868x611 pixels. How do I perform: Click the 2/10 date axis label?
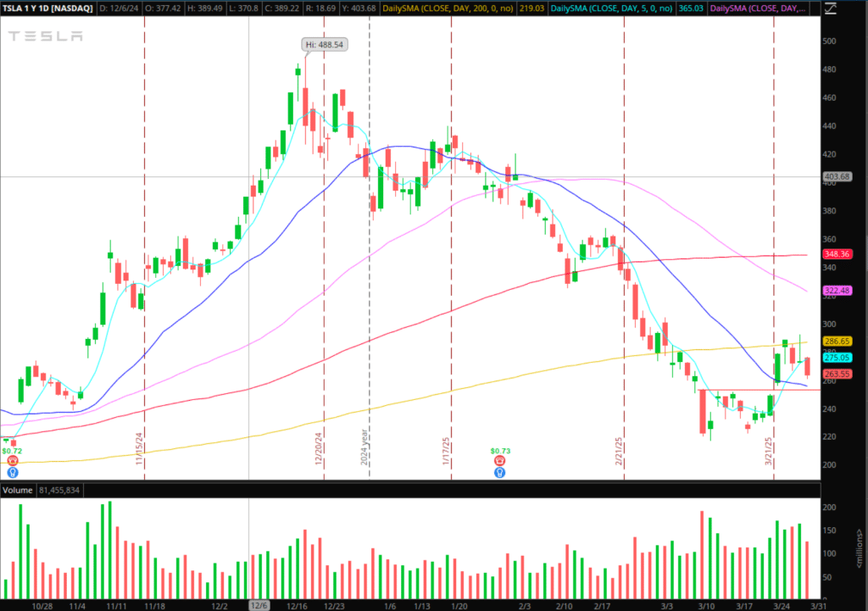(x=564, y=606)
